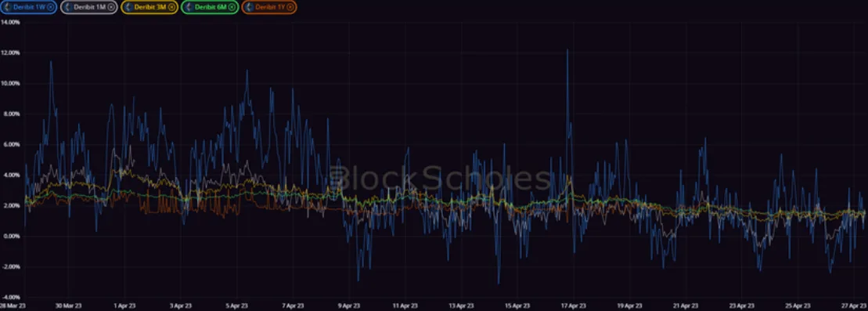The height and width of the screenshot is (311, 868).
Task: Click the 7 Apr 23 date label
Action: 293,306
